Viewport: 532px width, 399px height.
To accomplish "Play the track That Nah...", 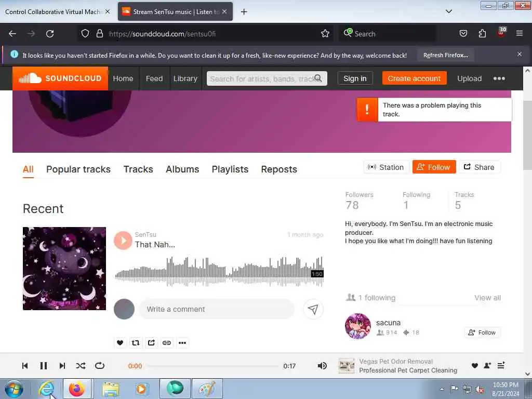I will coord(123,240).
